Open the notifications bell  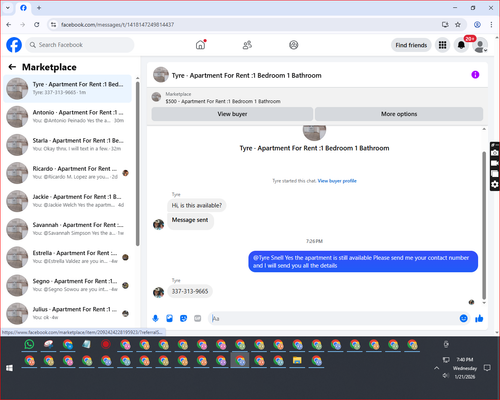click(461, 45)
